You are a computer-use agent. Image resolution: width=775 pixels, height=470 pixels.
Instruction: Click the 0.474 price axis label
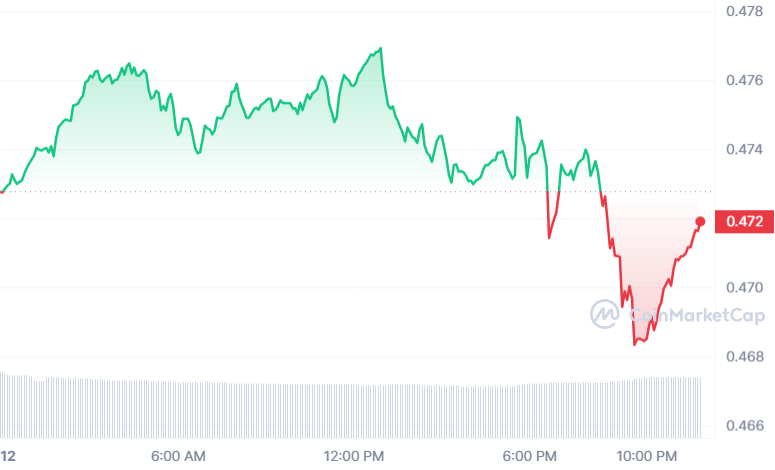745,150
